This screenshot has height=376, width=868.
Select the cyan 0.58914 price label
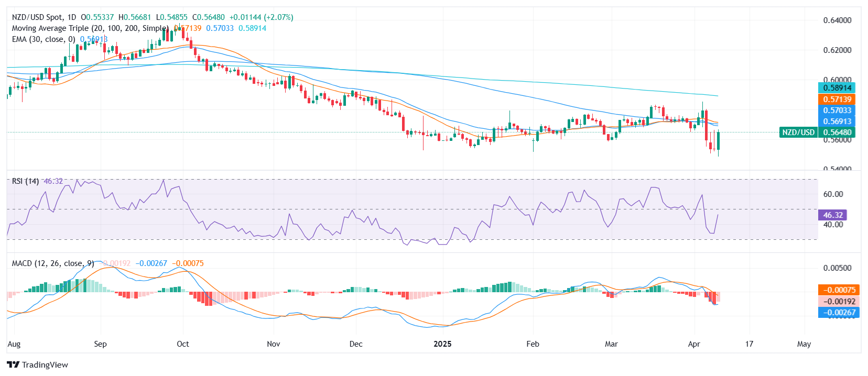837,88
